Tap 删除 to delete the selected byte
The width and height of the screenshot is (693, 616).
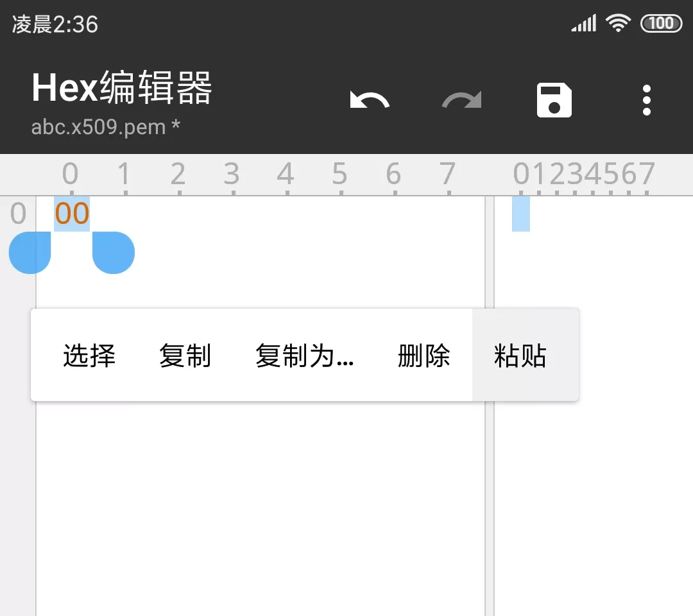click(424, 355)
